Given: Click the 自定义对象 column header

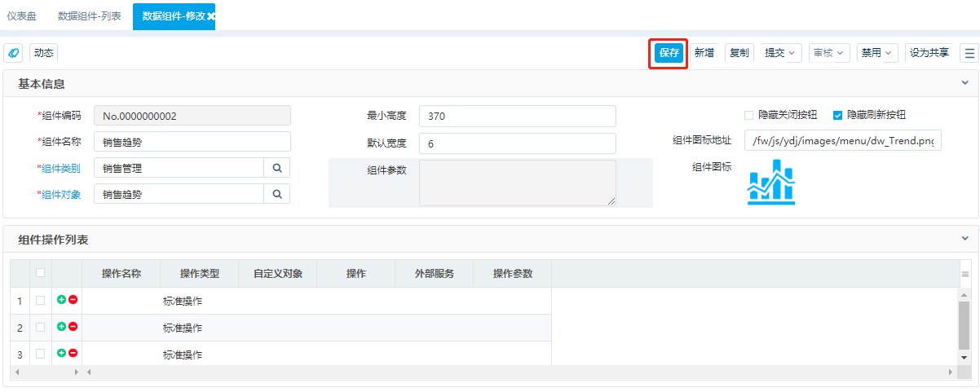Looking at the screenshot, I should click(278, 274).
